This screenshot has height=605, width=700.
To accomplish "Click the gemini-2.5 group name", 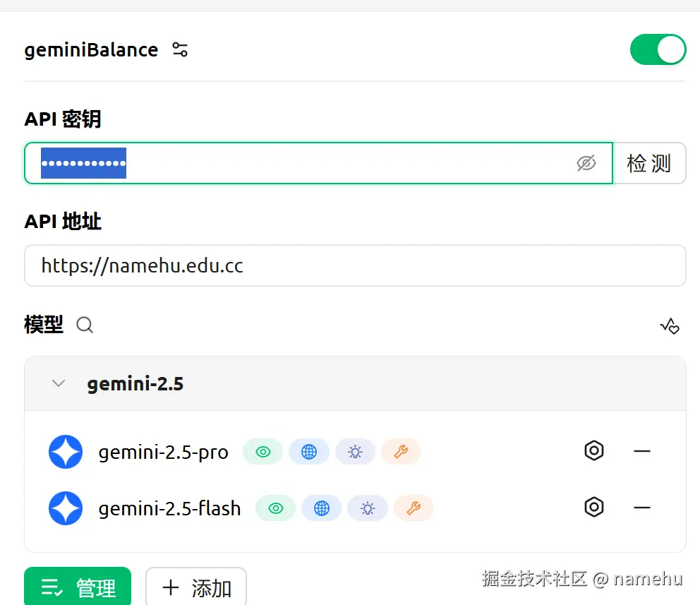I will tap(135, 383).
